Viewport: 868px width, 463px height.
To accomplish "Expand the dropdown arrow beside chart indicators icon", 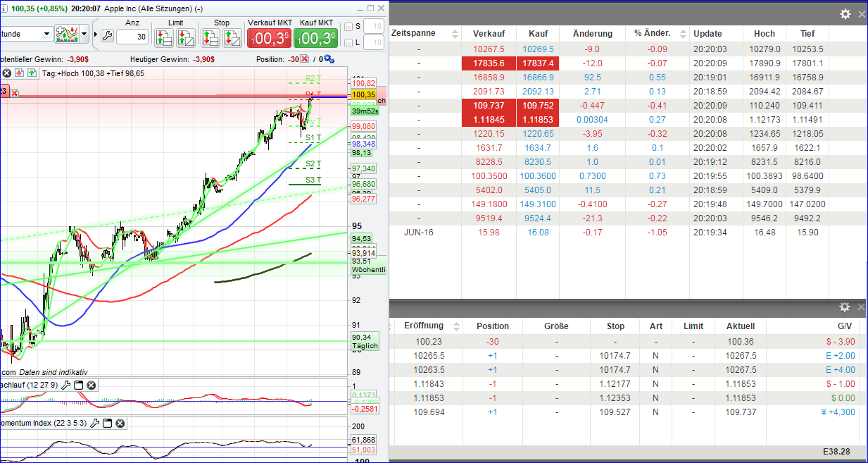I will tap(84, 34).
